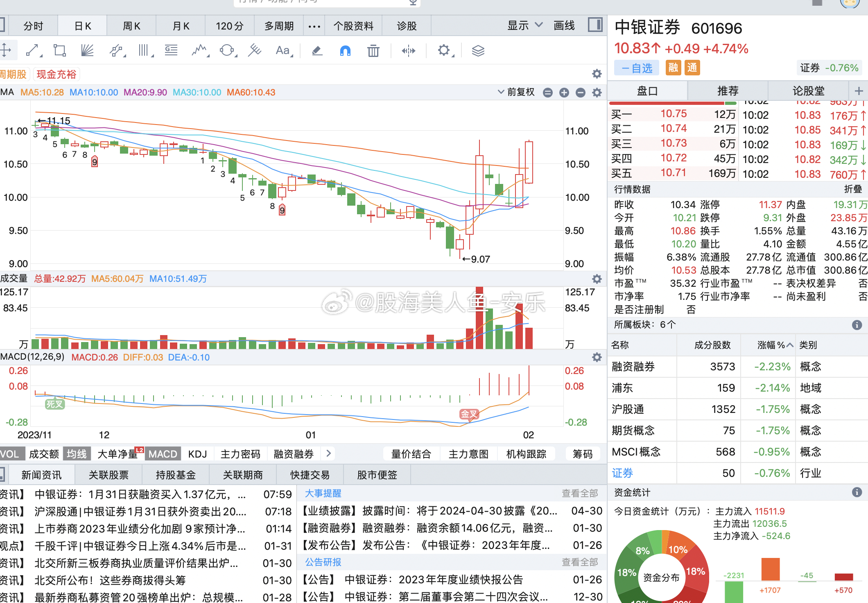Toggle the 均线 overlay
This screenshot has width=868, height=603.
pos(77,454)
